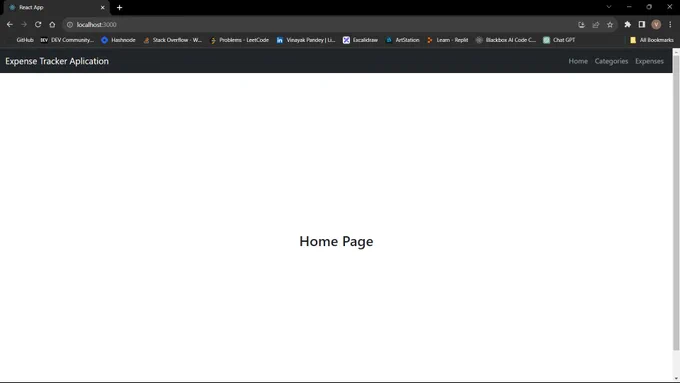Image resolution: width=680 pixels, height=383 pixels.
Task: Minimize the browser window
Action: [629, 7]
